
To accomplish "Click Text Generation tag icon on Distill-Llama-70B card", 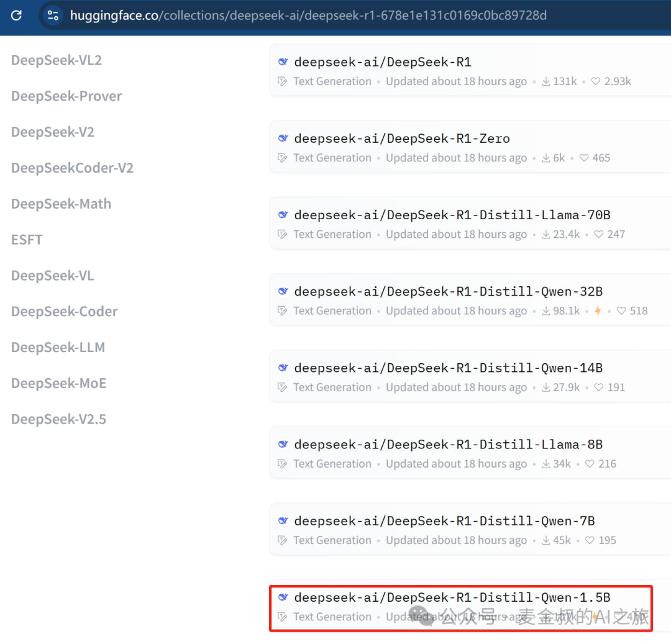I will pyautogui.click(x=283, y=234).
